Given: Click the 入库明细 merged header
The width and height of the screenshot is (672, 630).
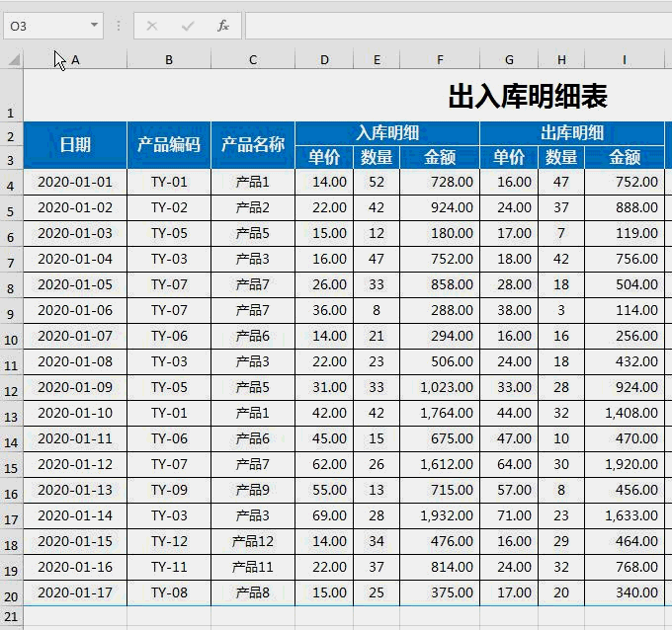Looking at the screenshot, I should (387, 133).
